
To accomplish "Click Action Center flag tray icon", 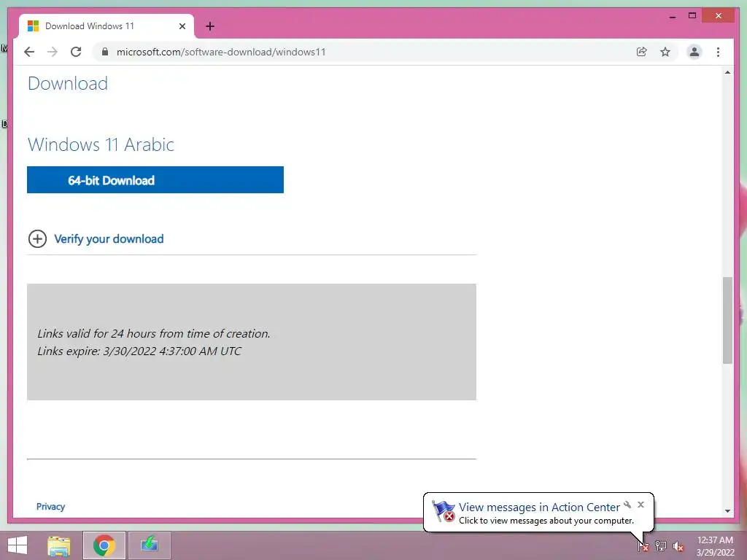I will tap(643, 546).
